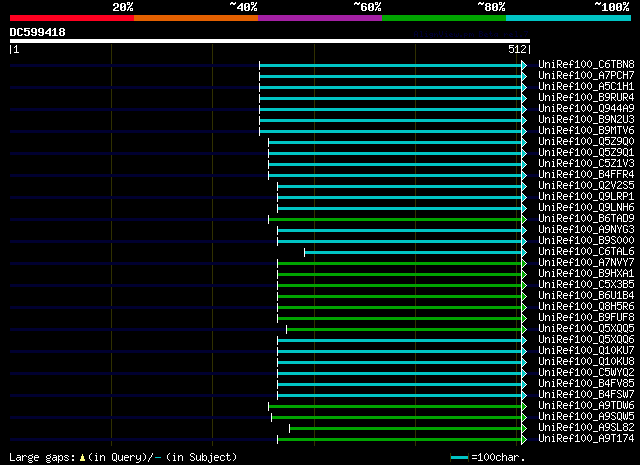Click the cyan ~100% identity color segment
The image size is (640, 465).
pos(568,18)
